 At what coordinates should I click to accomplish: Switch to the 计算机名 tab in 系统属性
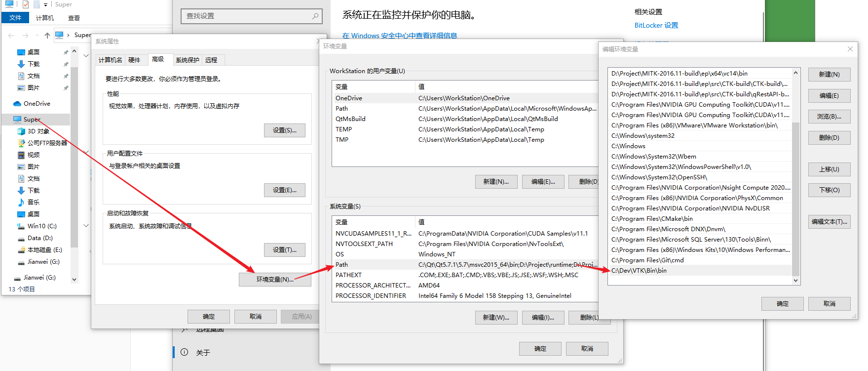tap(111, 60)
